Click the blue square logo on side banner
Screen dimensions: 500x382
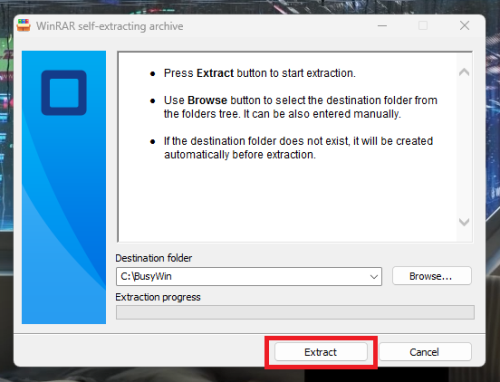pos(64,93)
